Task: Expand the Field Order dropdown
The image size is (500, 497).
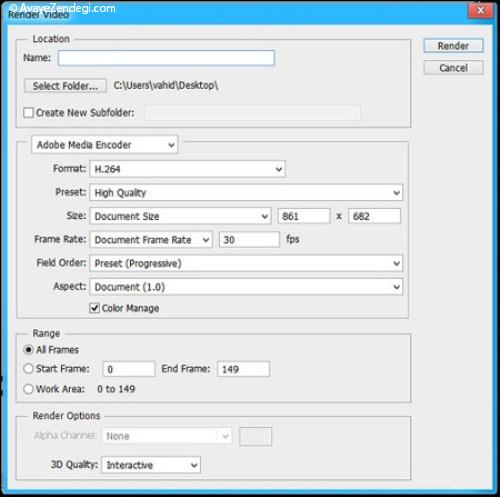Action: [x=246, y=263]
